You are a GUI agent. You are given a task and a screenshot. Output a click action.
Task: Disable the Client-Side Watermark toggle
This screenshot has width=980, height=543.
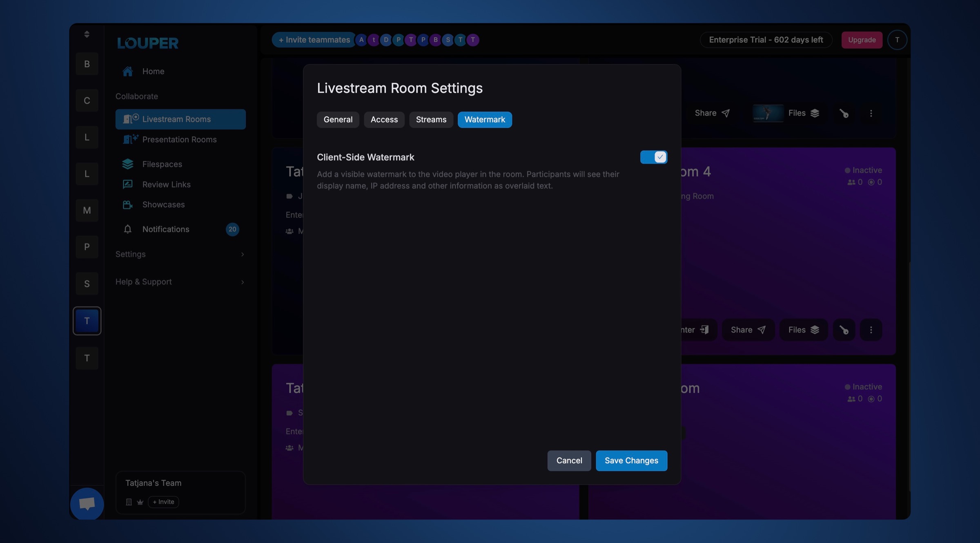pyautogui.click(x=653, y=157)
